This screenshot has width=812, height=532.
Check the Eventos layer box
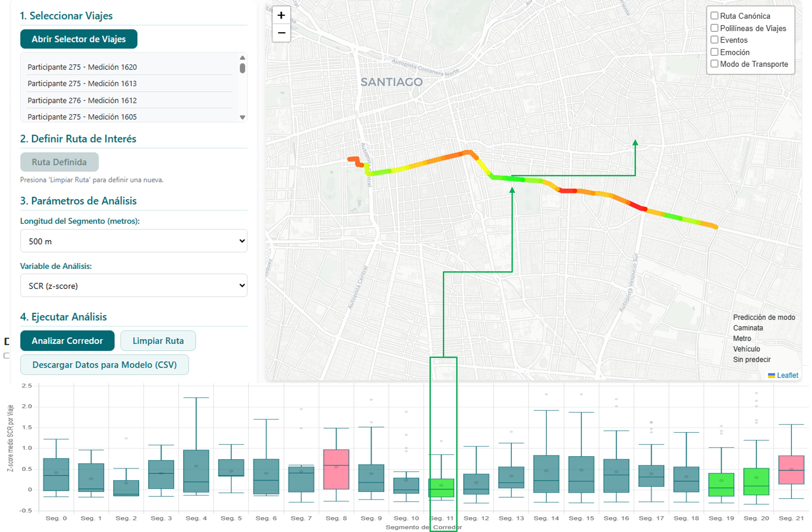[x=714, y=40]
